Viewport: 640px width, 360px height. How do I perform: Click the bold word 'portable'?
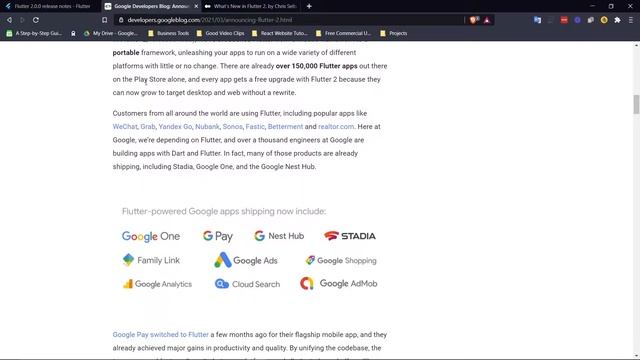point(126,53)
